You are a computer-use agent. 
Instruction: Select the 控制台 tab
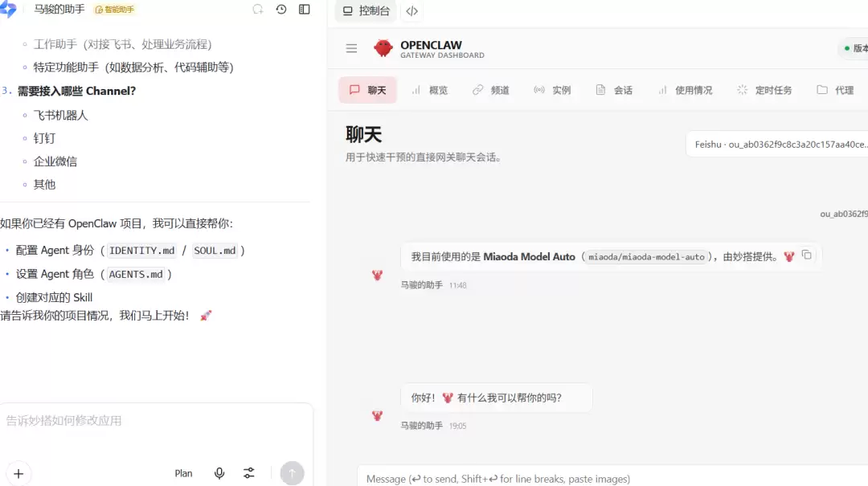[x=366, y=11]
